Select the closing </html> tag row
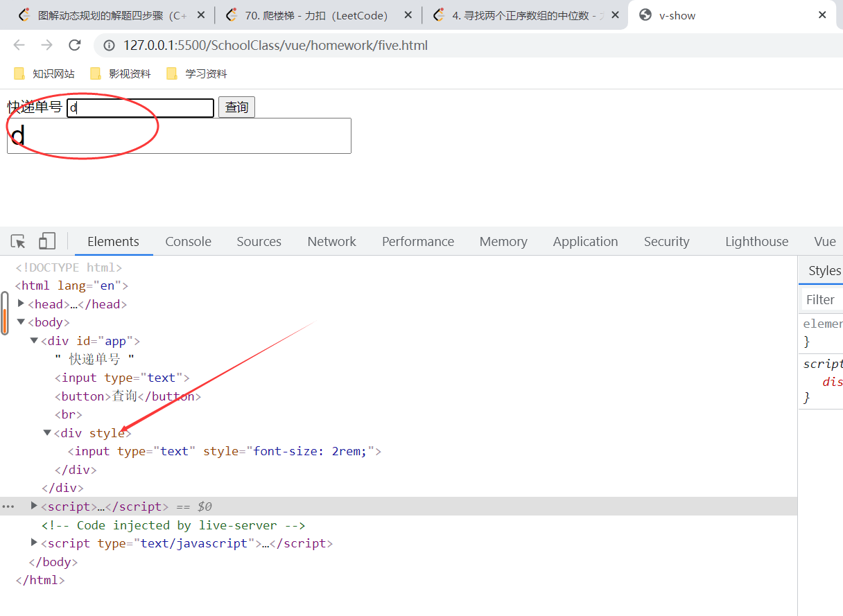 point(40,580)
